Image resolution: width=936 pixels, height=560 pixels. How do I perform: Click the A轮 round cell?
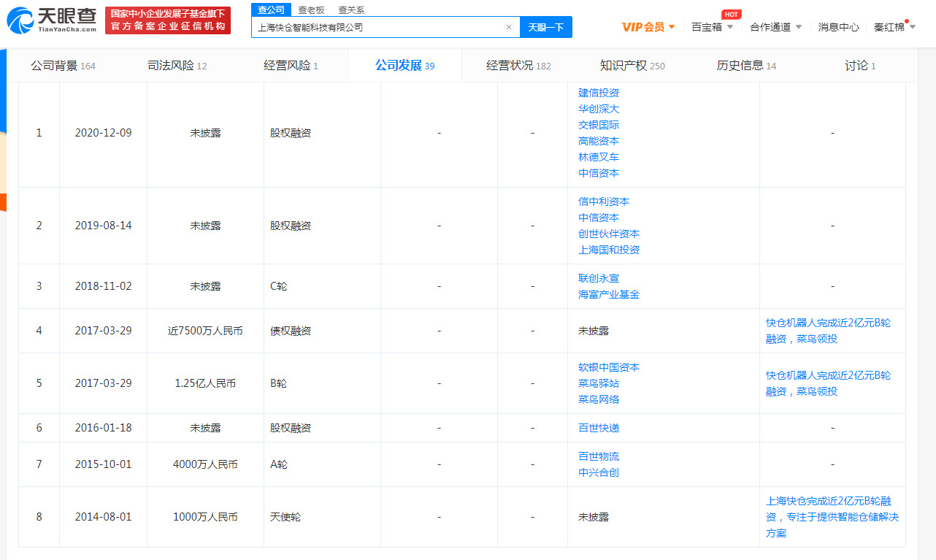(x=279, y=464)
